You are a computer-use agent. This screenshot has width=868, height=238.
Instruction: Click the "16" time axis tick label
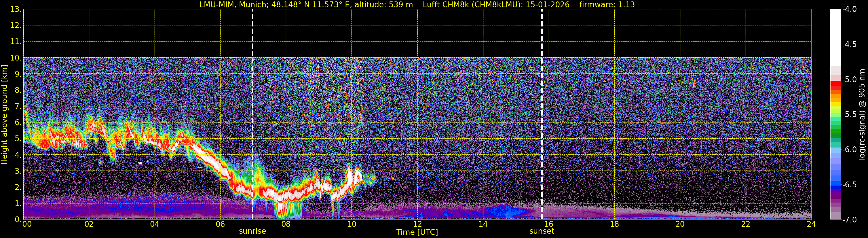tap(548, 224)
